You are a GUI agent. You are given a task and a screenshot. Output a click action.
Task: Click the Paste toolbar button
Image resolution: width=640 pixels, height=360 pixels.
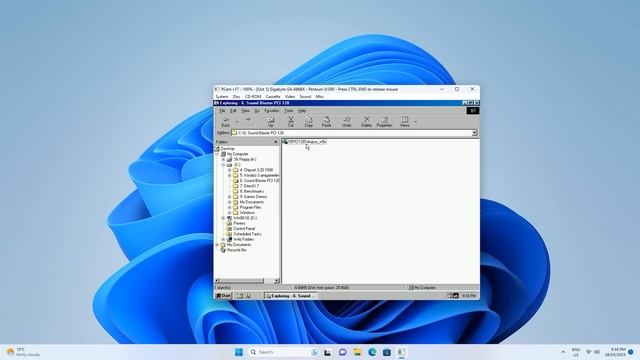(327, 122)
